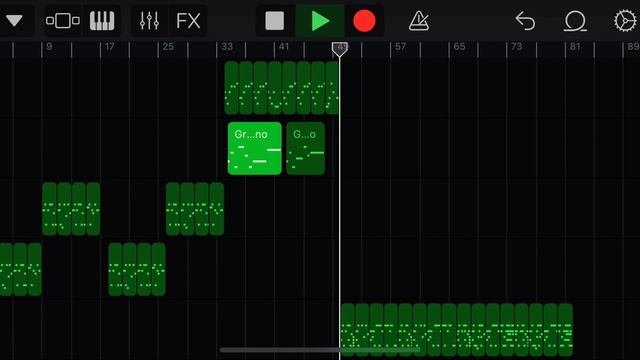Jump to bar 9 on the ruler
640x360 pixels.
point(49,47)
